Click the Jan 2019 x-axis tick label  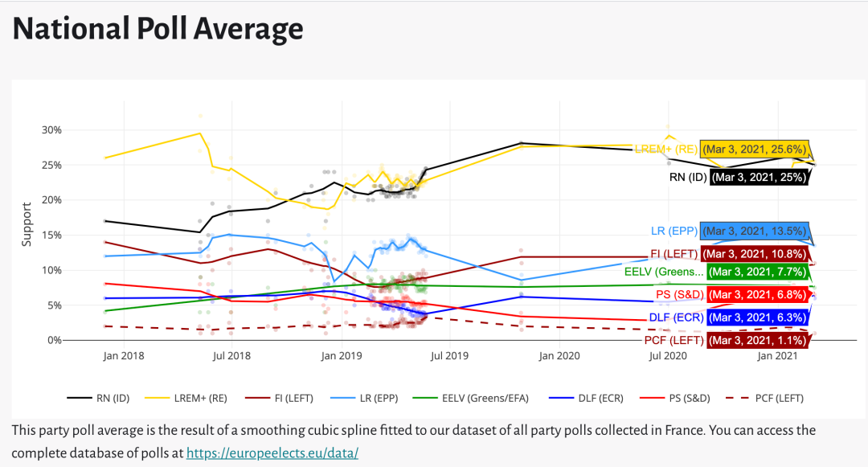(x=341, y=355)
